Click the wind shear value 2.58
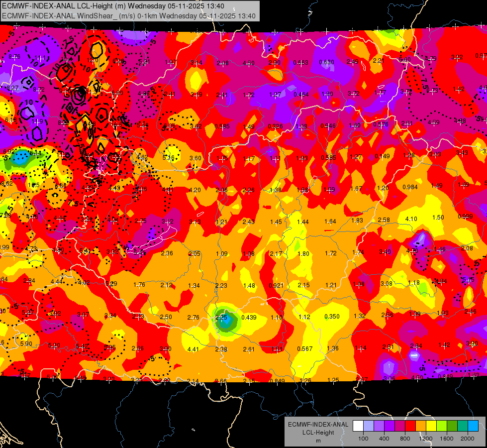 click(384, 220)
